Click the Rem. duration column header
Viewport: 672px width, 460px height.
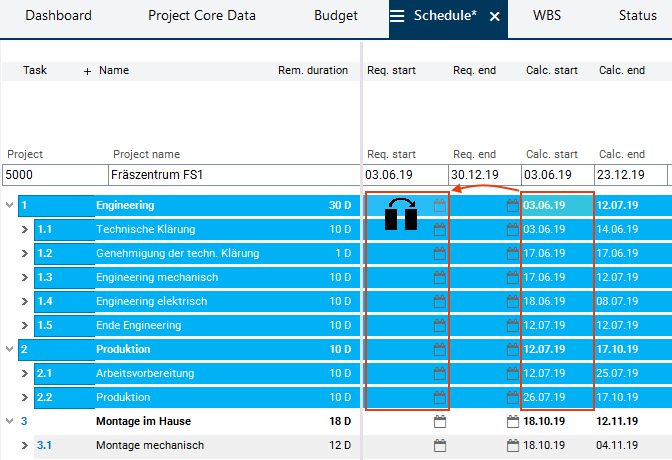312,71
